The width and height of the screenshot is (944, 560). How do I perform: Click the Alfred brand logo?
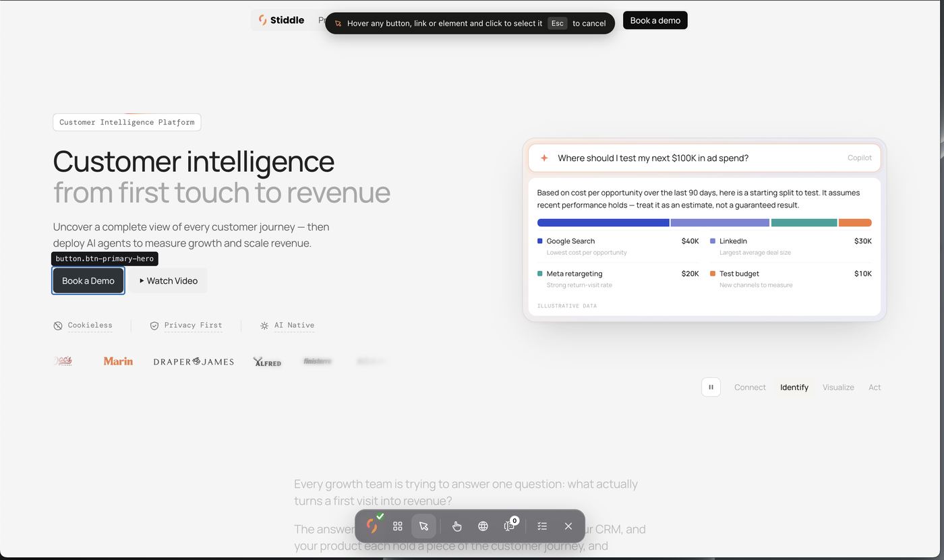tap(267, 362)
